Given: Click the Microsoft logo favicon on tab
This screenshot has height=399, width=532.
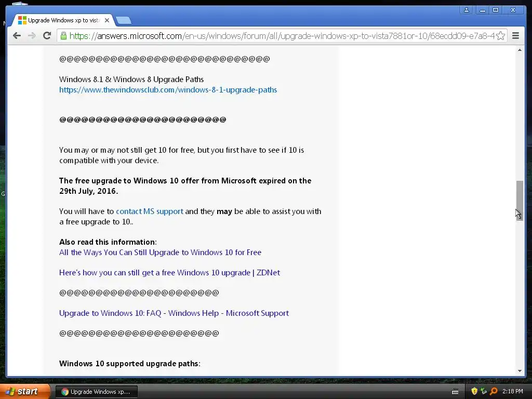Looking at the screenshot, I should [22, 20].
